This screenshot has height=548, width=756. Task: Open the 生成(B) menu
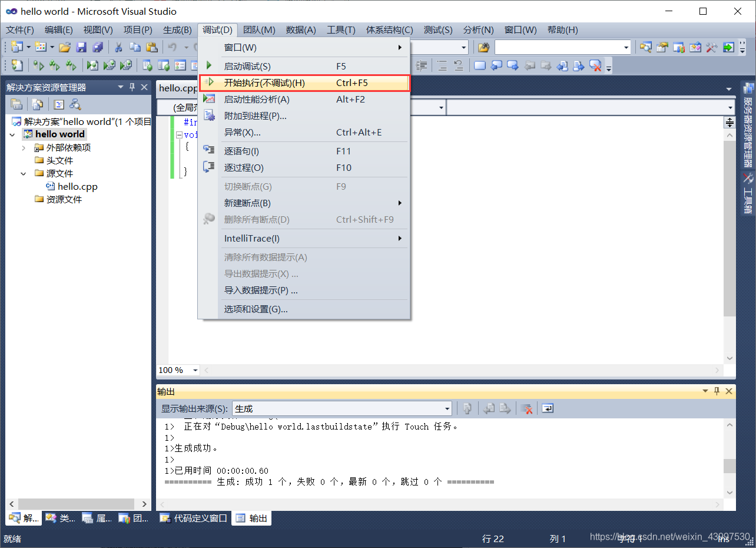[x=177, y=30]
